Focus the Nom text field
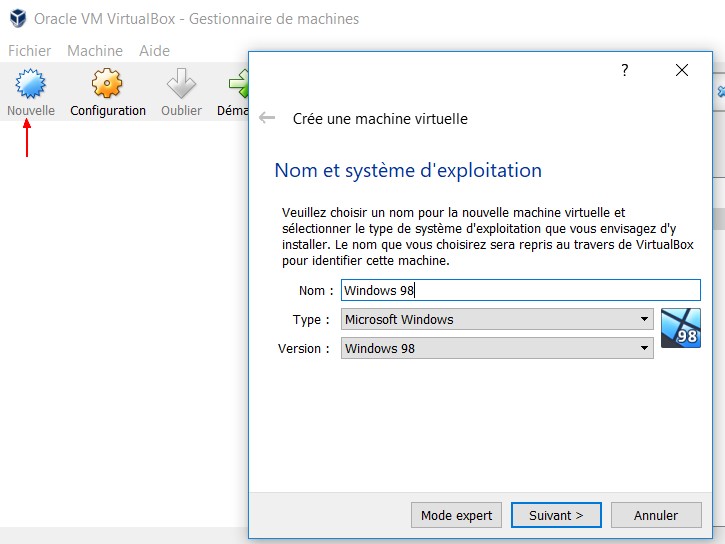This screenshot has height=544, width=725. tap(520, 290)
